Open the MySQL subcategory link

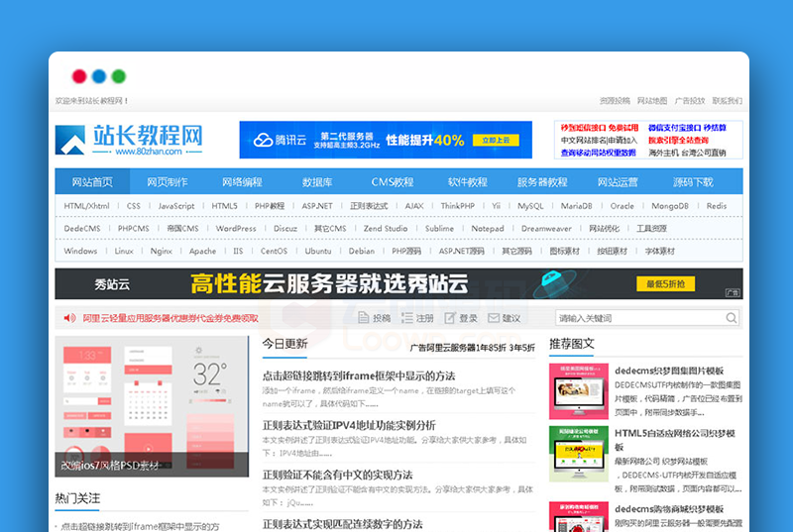(530, 206)
